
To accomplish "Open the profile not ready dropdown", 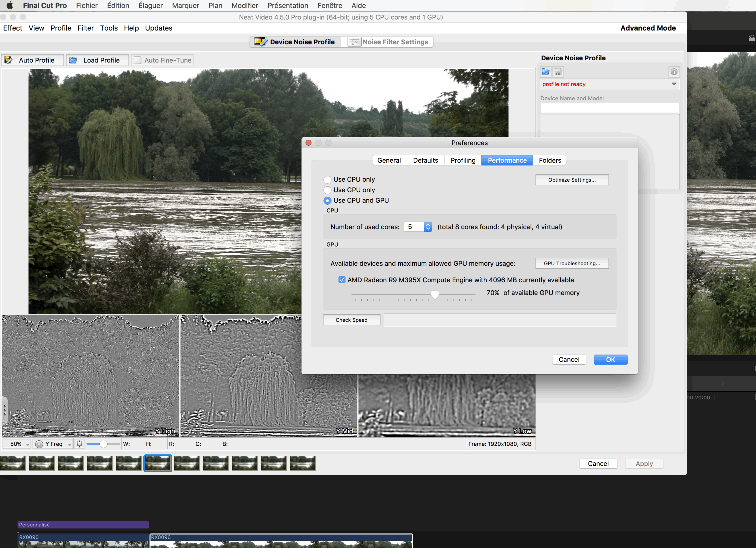I will (609, 84).
